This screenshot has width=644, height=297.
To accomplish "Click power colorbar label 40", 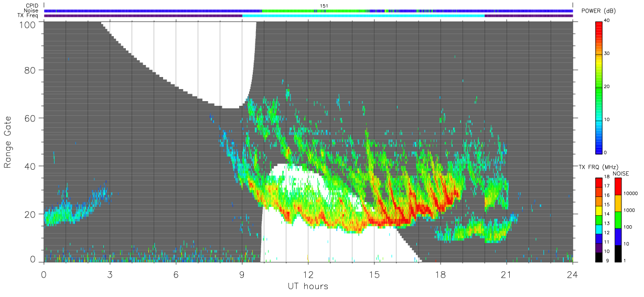I will [607, 21].
